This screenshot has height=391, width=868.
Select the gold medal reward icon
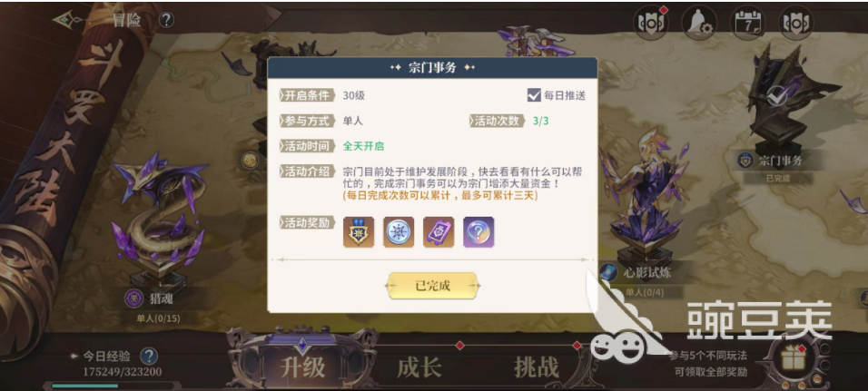(359, 231)
